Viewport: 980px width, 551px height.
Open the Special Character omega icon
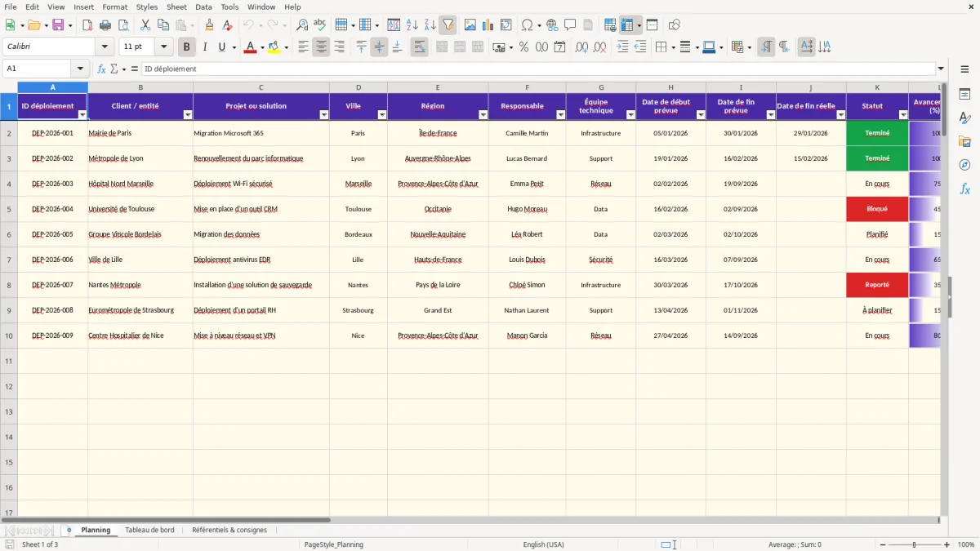[527, 25]
